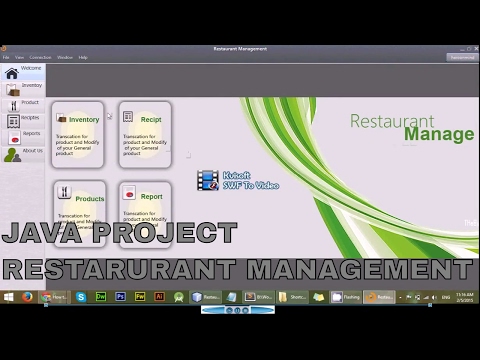Switch to the D:\Wo... taskbar window

(258, 297)
